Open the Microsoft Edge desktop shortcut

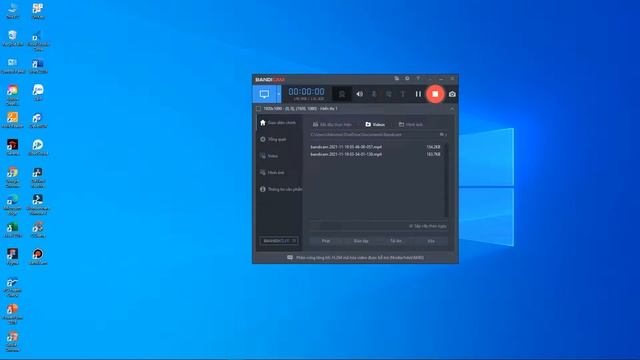(13, 204)
